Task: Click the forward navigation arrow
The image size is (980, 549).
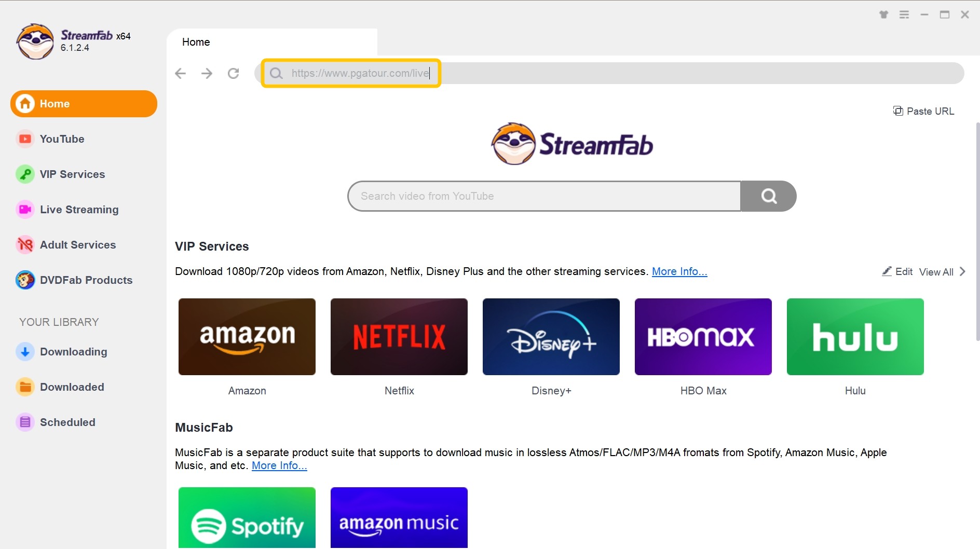Action: tap(207, 73)
